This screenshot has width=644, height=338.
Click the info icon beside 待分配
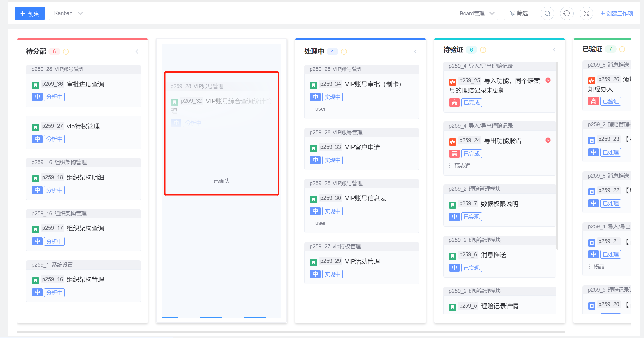66,51
